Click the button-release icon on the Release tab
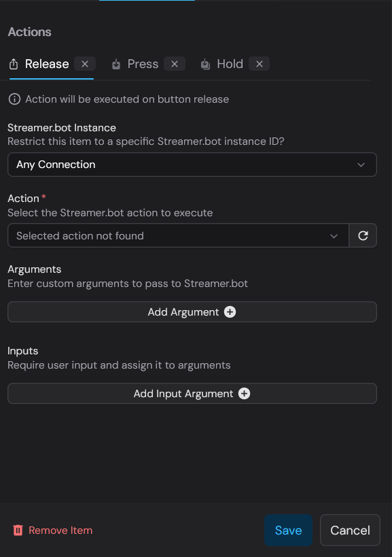Image resolution: width=392 pixels, height=557 pixels. tap(12, 63)
